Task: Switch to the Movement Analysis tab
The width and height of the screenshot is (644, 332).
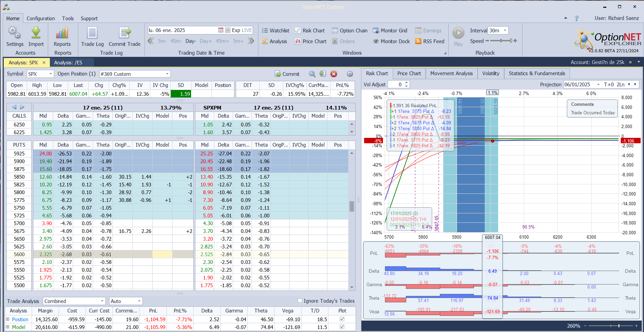Action: 452,73
